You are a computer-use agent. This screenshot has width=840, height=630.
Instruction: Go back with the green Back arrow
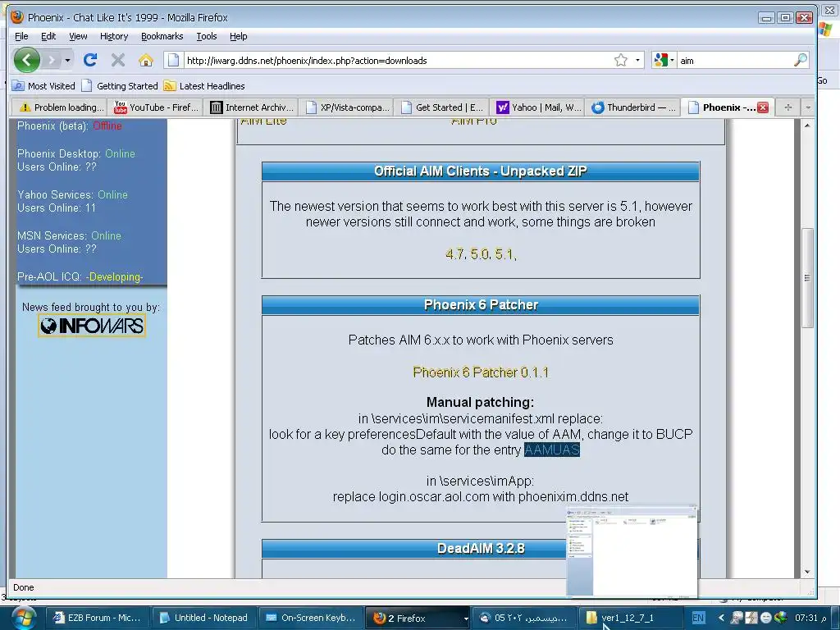27,59
